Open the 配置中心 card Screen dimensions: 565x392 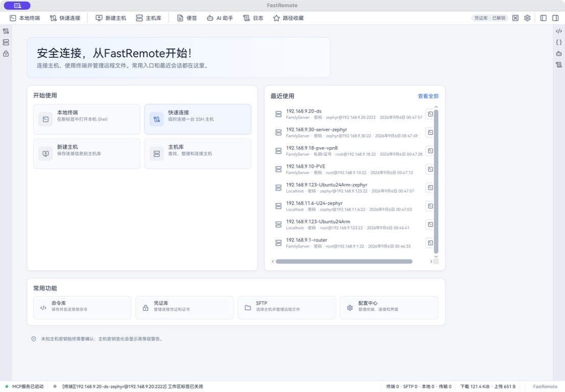[389, 308]
